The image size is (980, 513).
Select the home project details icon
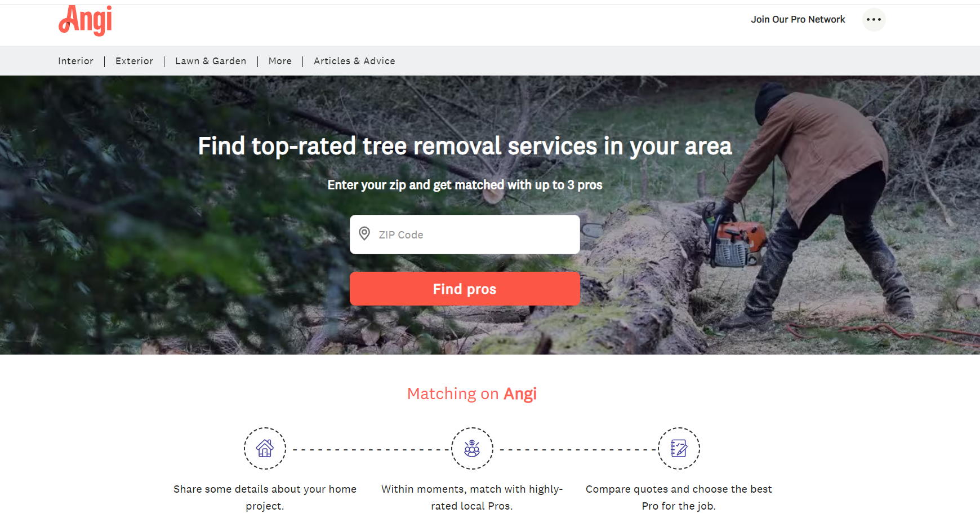265,448
